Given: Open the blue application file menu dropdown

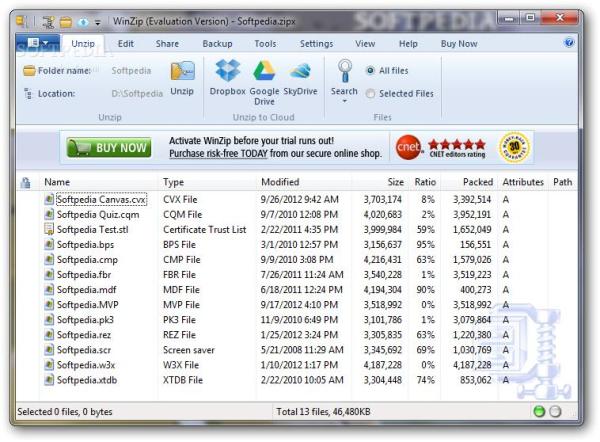Looking at the screenshot, I should pos(38,43).
